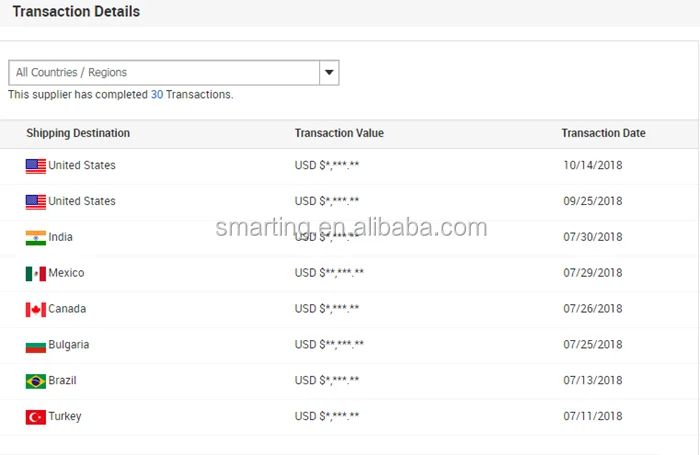Click the Canada destination text

click(x=67, y=309)
